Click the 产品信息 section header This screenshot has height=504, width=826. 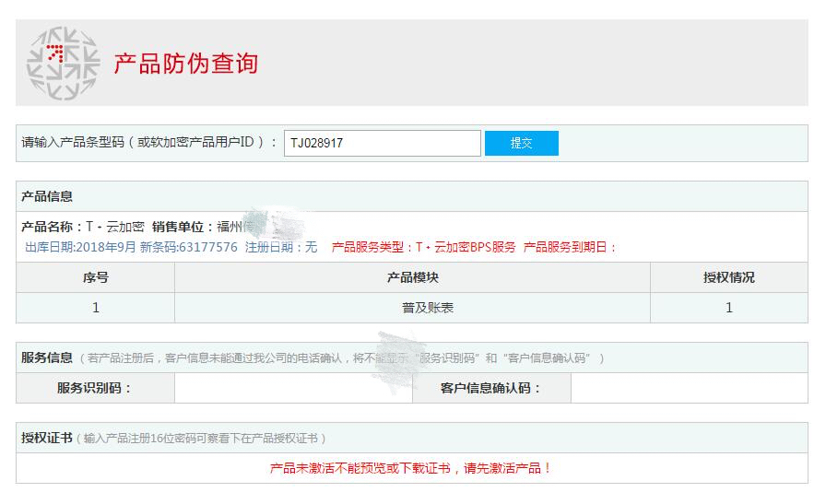click(x=47, y=196)
